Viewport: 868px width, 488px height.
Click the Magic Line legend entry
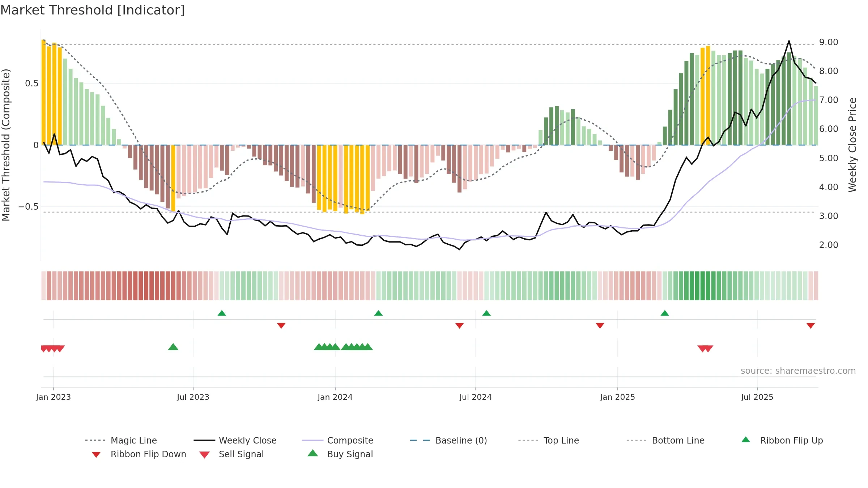tap(121, 440)
